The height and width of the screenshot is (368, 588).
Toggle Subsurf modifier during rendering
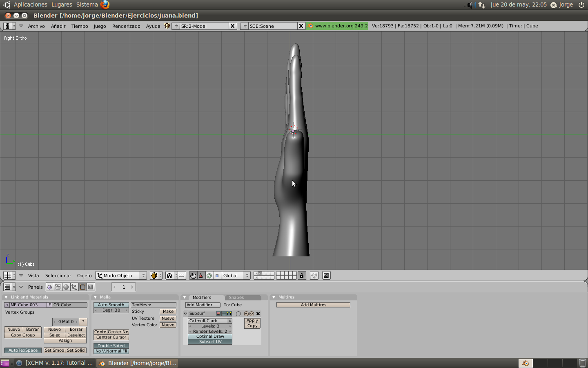tap(218, 314)
